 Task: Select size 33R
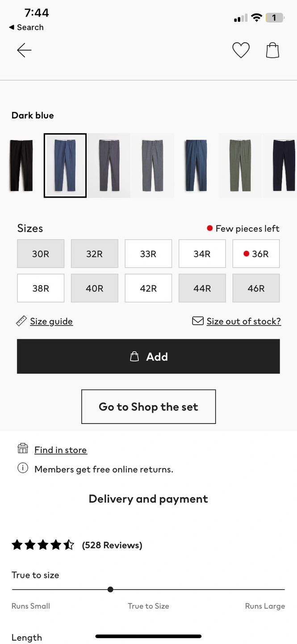pyautogui.click(x=148, y=254)
